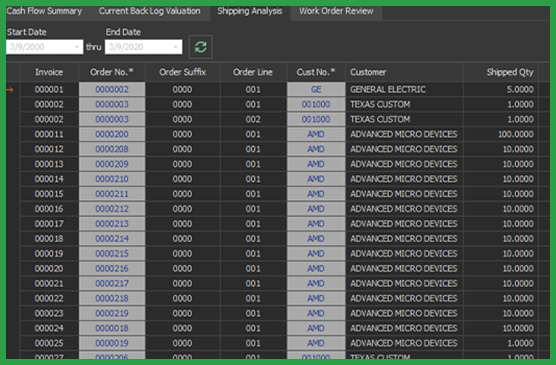Open order number link 0000214

[x=112, y=239]
